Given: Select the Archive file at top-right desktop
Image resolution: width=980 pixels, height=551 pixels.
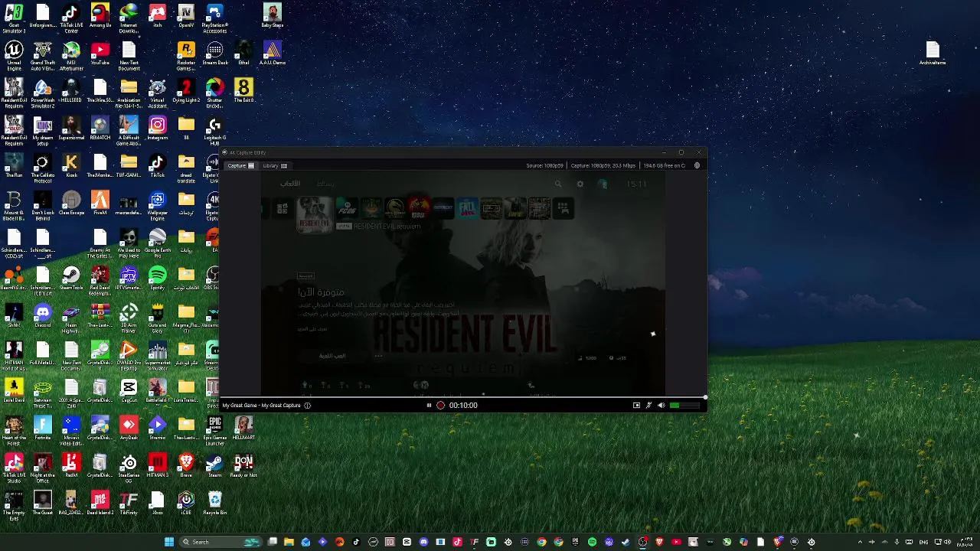Looking at the screenshot, I should point(932,54).
